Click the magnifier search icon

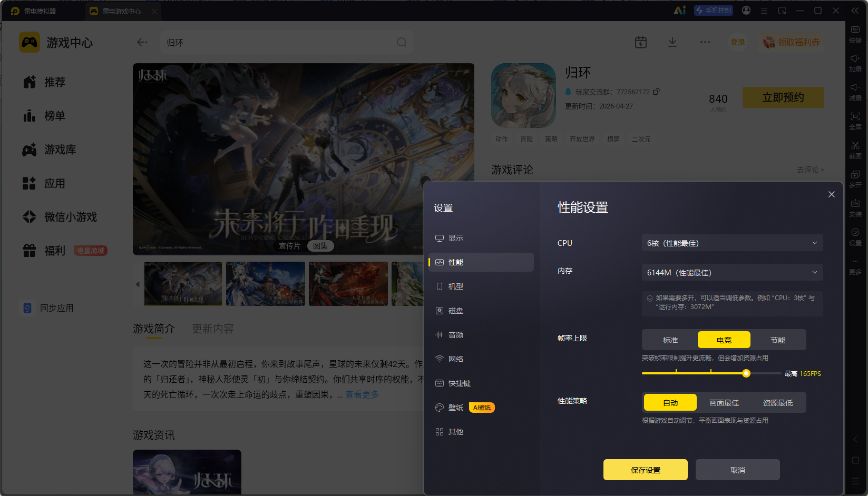(402, 42)
